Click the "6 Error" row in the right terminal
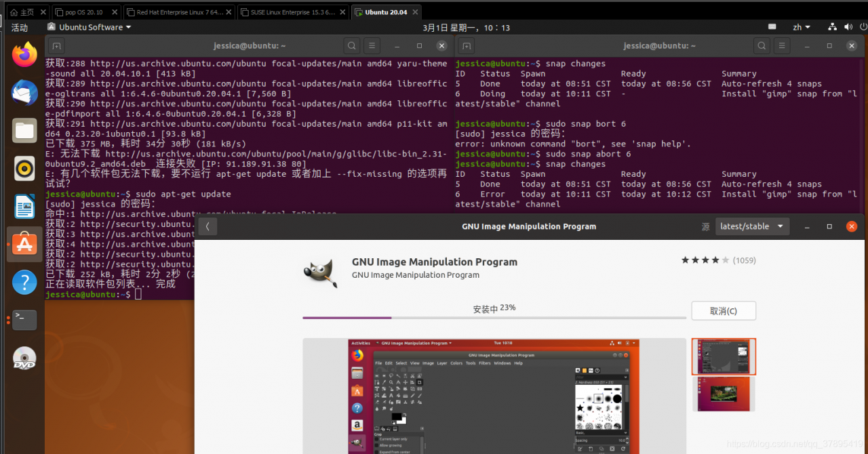This screenshot has width=868, height=454. click(656, 199)
